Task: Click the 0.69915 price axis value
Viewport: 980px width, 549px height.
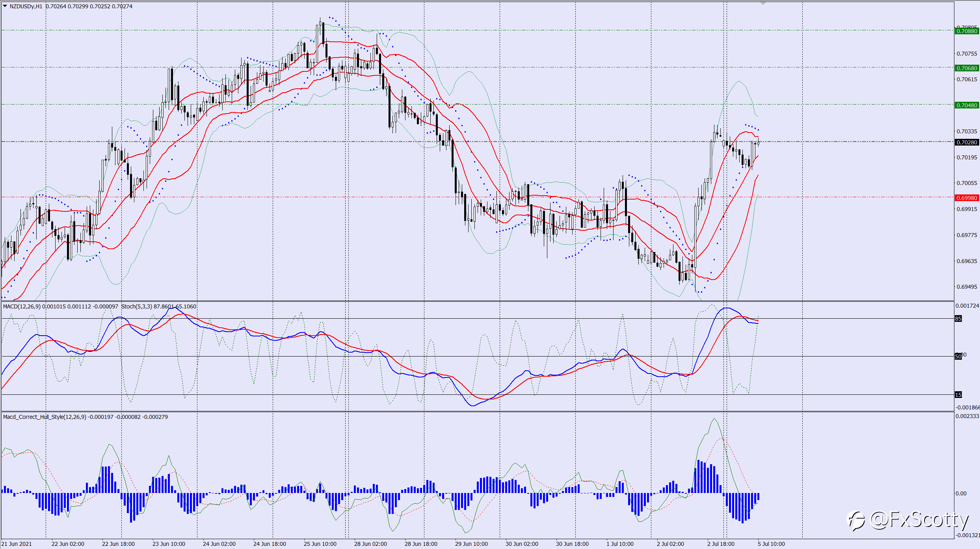Action: (x=967, y=209)
